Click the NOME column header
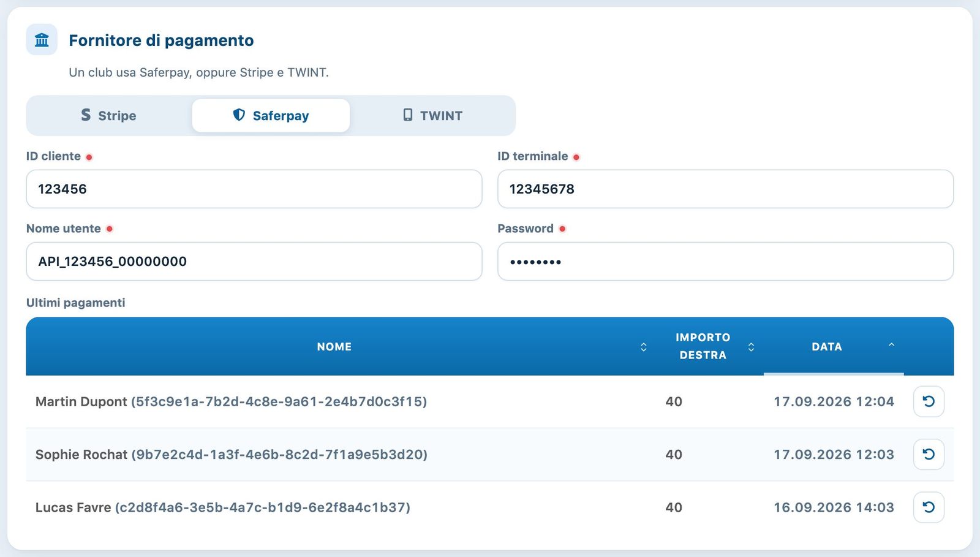The image size is (980, 557). click(x=334, y=346)
